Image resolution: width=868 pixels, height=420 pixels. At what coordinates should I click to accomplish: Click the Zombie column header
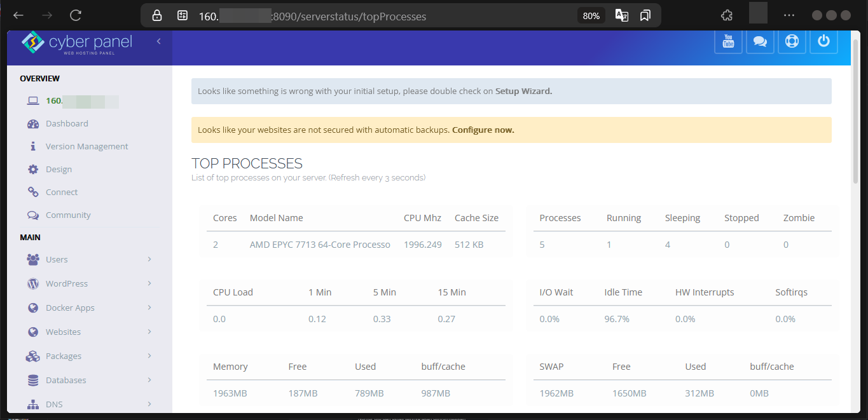(x=799, y=218)
